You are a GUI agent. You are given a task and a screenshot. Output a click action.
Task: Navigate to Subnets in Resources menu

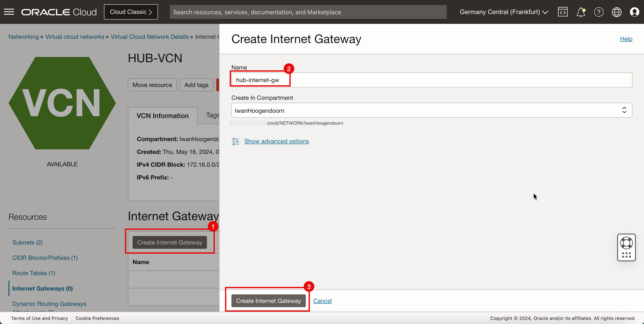[27, 242]
